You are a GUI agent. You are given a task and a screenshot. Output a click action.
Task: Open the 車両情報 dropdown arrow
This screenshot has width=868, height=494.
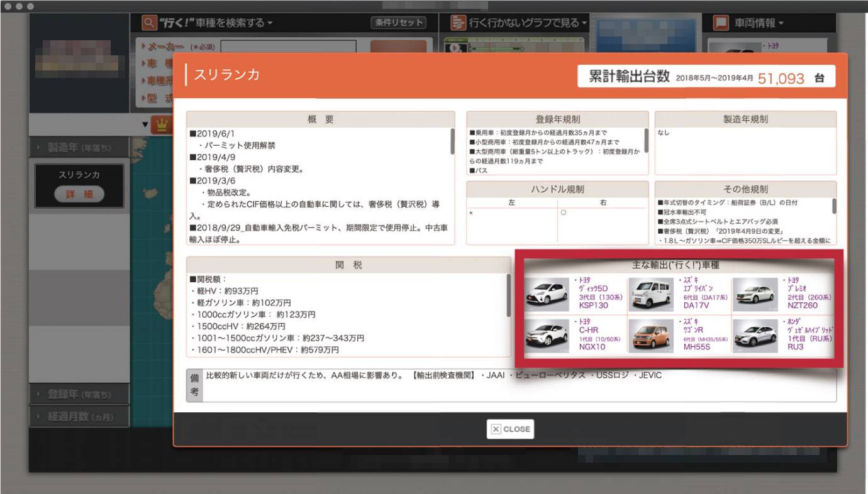tap(781, 24)
